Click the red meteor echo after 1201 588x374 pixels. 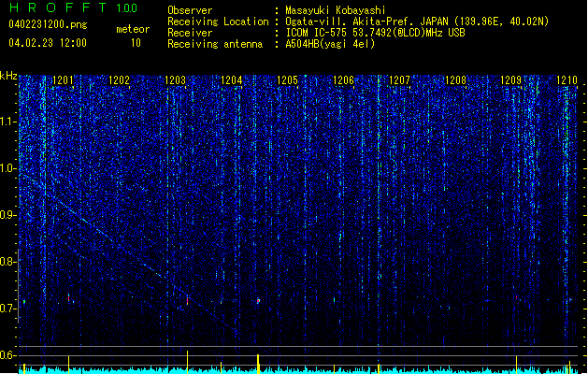coord(68,297)
